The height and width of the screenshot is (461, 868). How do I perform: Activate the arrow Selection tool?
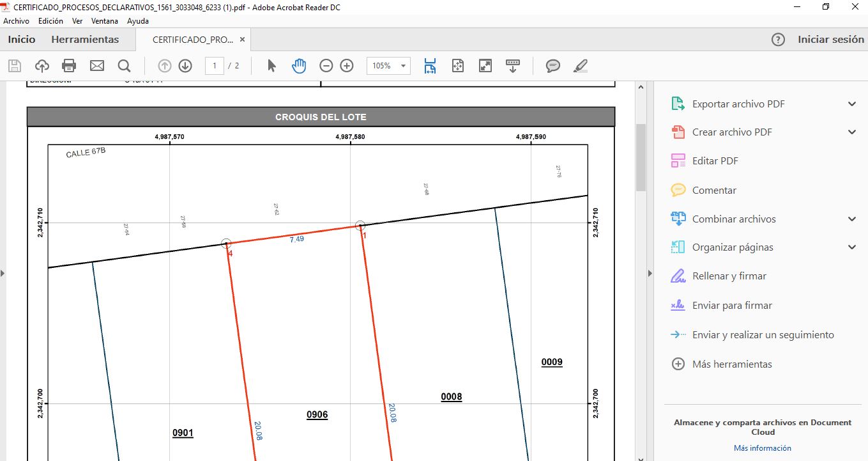[x=271, y=66]
